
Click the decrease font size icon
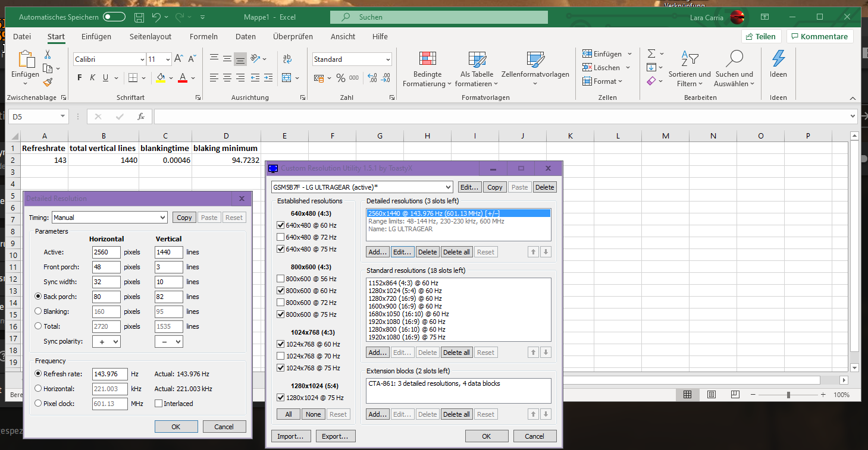pos(192,59)
